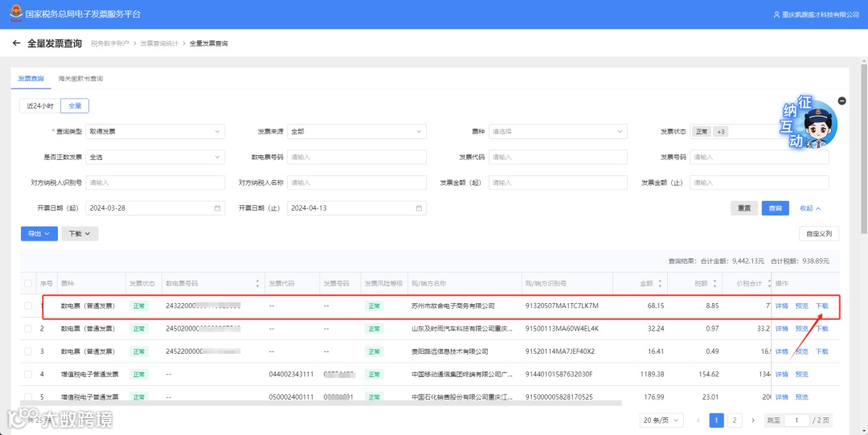Viewport: 868px width, 435px height.
Task: Click the 重置 button
Action: click(x=744, y=208)
